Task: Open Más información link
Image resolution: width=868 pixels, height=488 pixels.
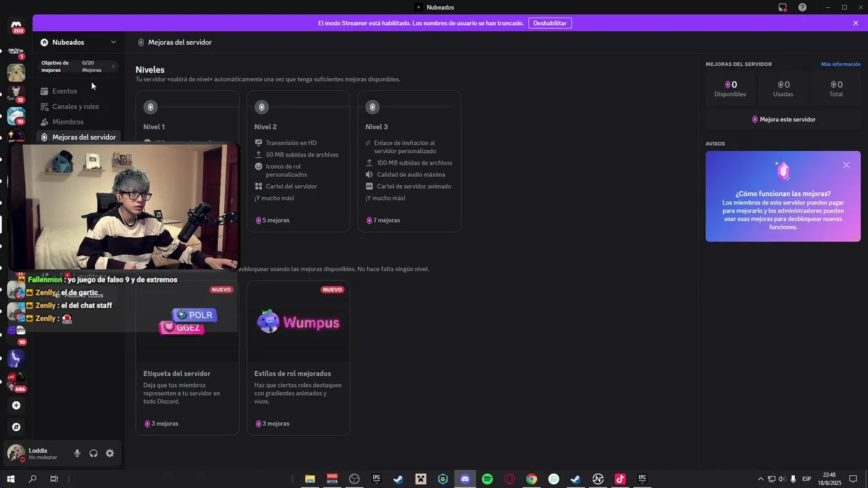Action: click(841, 64)
